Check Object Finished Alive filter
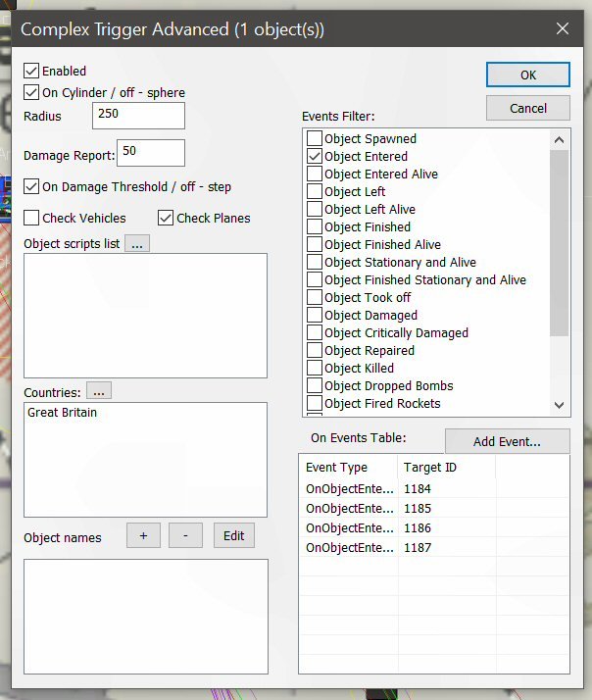The height and width of the screenshot is (700, 592). 315,244
